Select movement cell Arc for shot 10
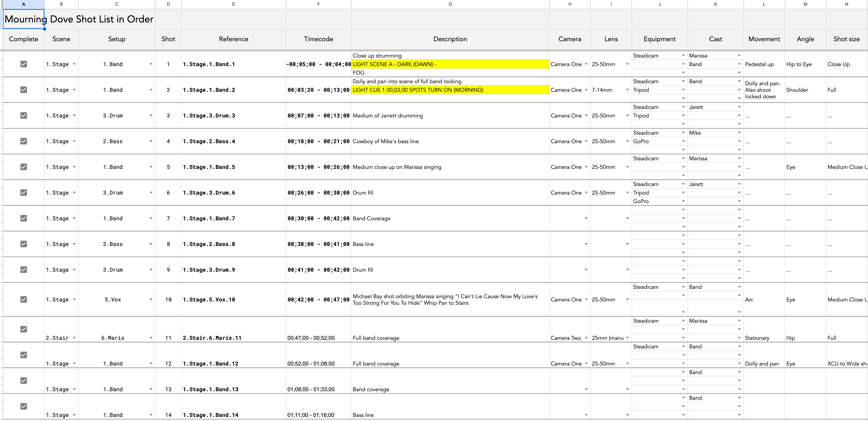The height and width of the screenshot is (421, 868). 764,299
